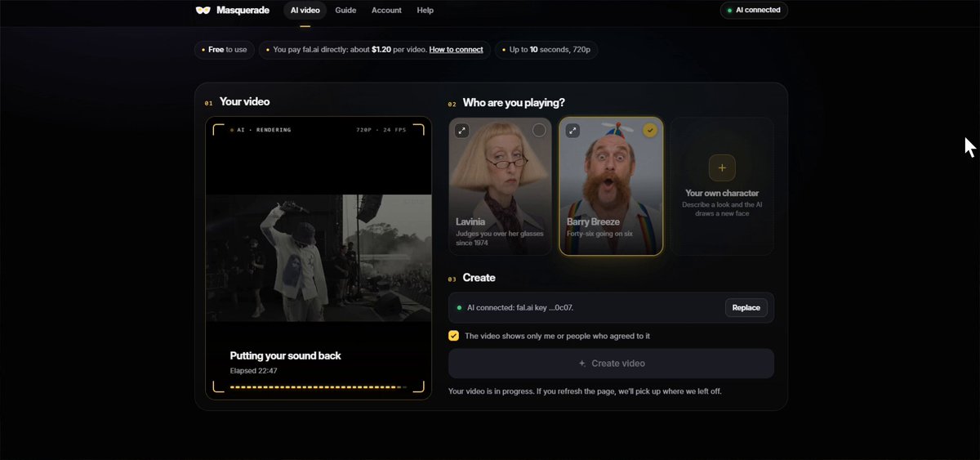Go to the Account tab
This screenshot has height=460, width=980.
(386, 11)
